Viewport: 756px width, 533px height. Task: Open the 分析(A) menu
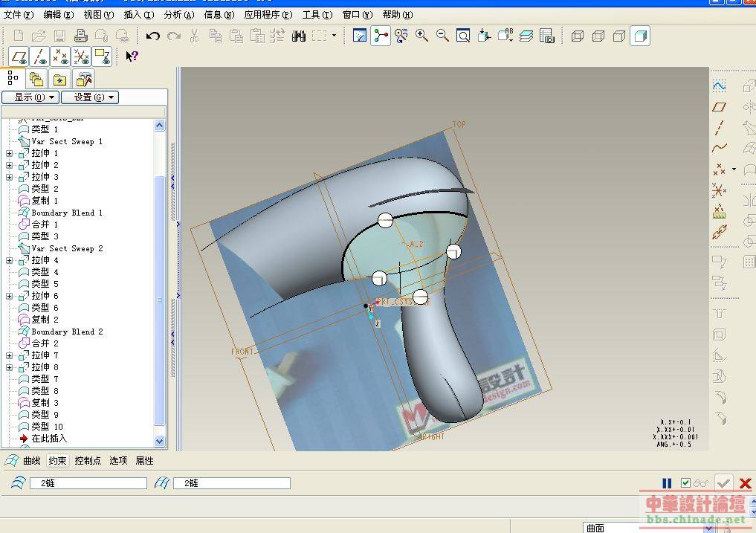pos(179,15)
